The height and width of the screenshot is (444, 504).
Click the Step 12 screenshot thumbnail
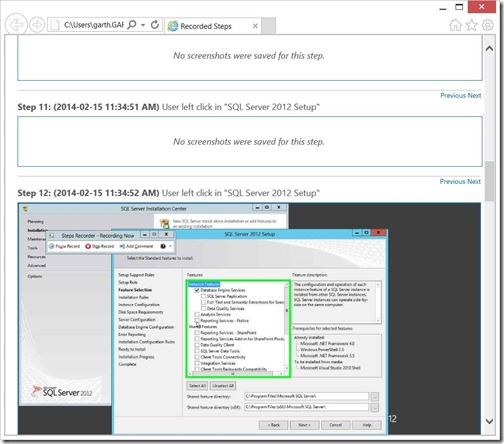(249, 318)
